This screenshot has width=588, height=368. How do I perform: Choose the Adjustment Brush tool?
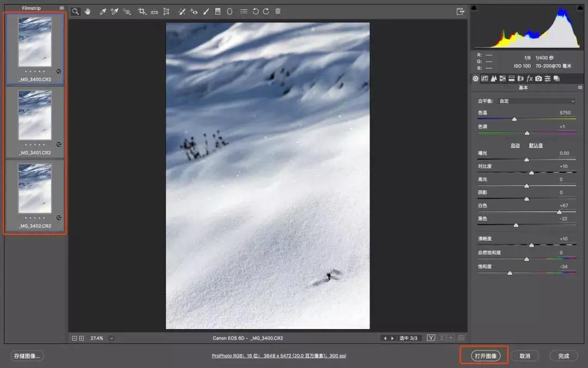(206, 11)
